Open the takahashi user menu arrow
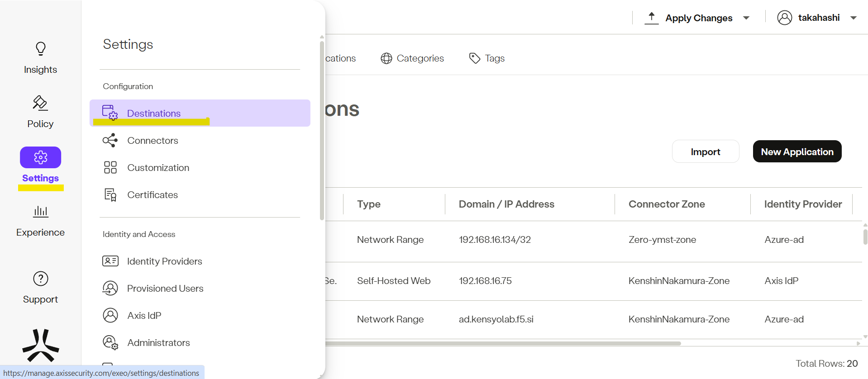The image size is (868, 379). pyautogui.click(x=853, y=18)
